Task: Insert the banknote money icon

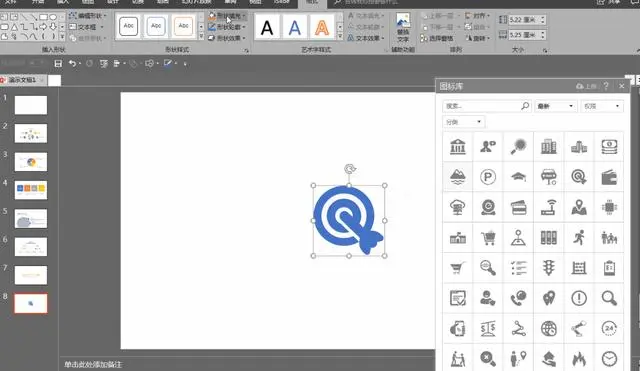Action: click(x=609, y=147)
